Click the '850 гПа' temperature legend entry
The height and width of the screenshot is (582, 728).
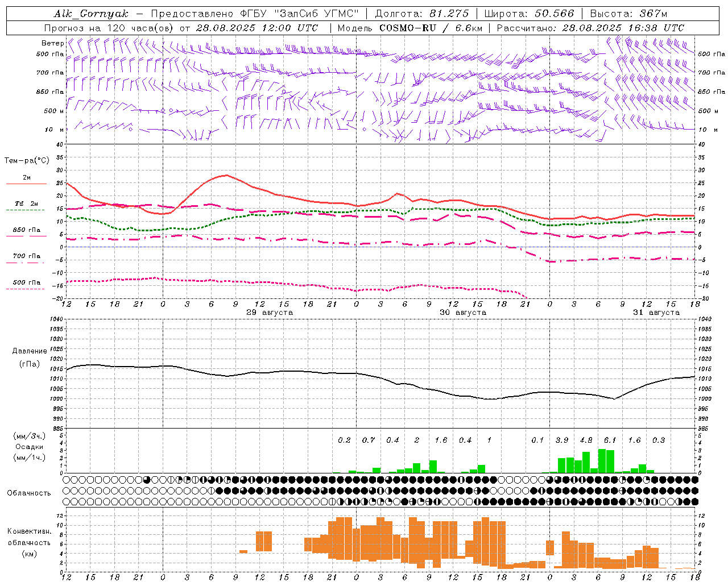(26, 230)
